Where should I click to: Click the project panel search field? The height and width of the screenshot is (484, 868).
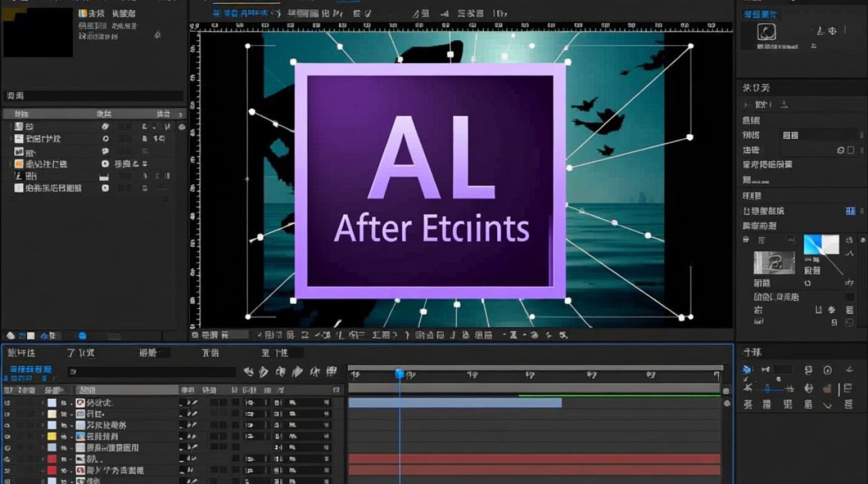[x=94, y=96]
